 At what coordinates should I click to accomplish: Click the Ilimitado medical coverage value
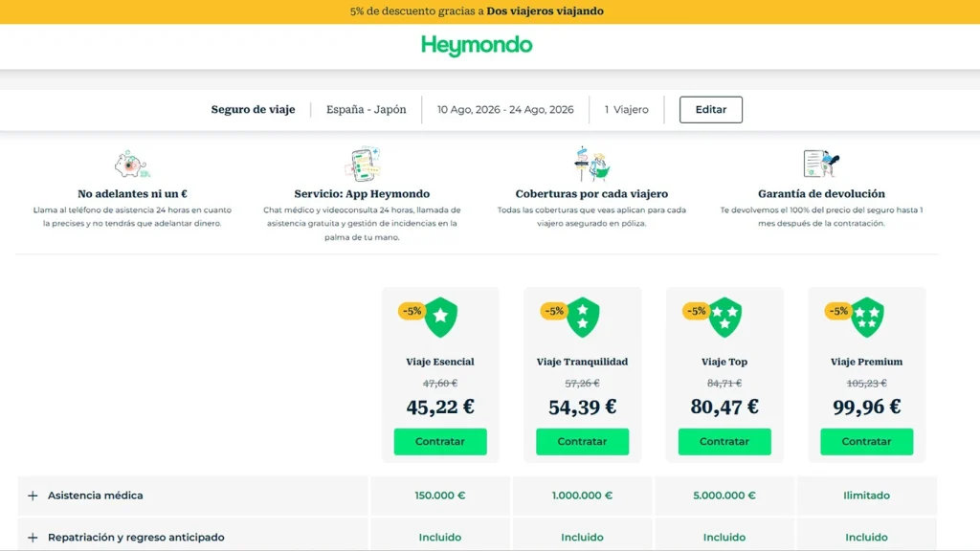[866, 496]
